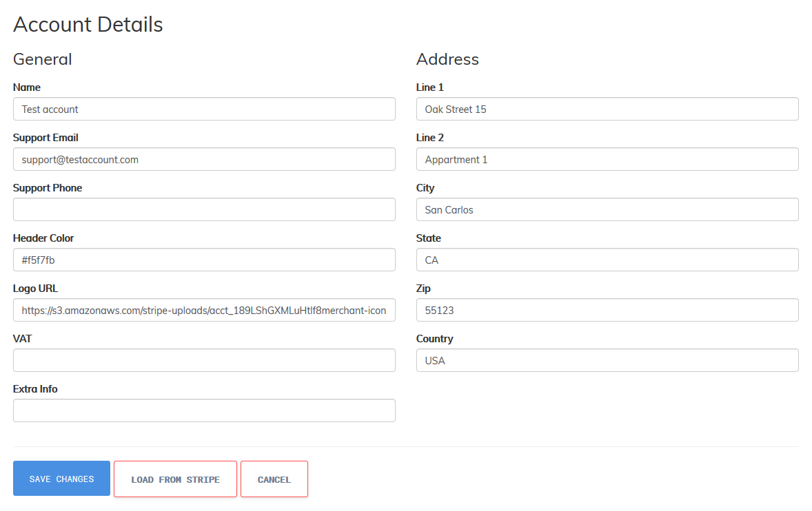812x511 pixels.
Task: Click the Header Color input showing #f5f7fb
Action: pyautogui.click(x=204, y=260)
